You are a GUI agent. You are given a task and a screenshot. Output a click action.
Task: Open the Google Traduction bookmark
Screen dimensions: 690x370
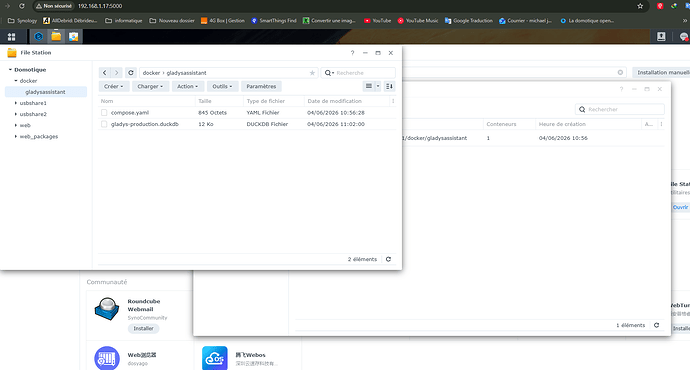pyautogui.click(x=469, y=20)
